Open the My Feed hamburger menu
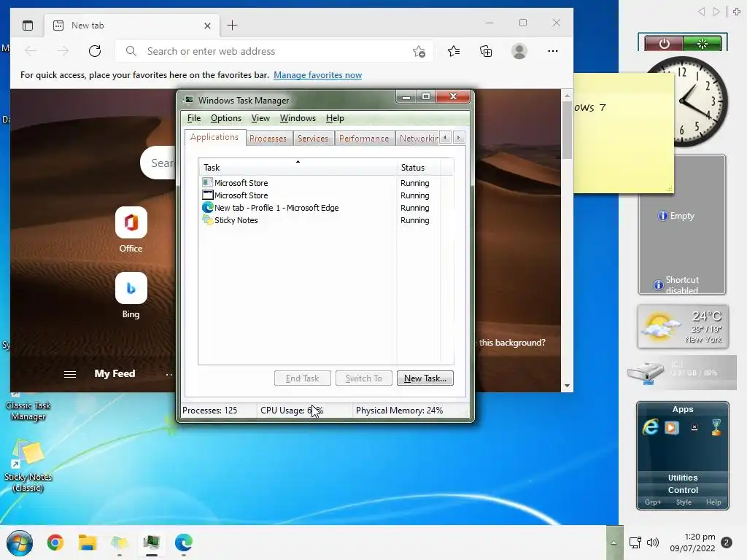Viewport: 747px width, 560px height. pos(70,374)
